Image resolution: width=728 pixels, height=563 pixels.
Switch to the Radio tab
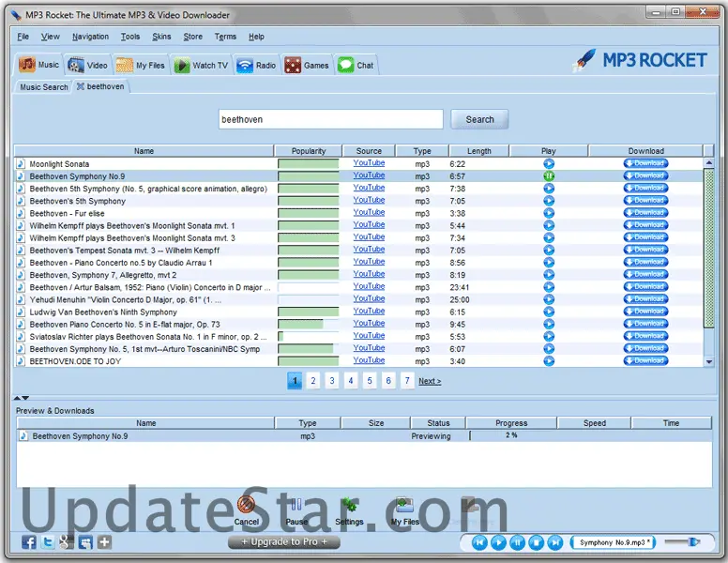pyautogui.click(x=256, y=65)
